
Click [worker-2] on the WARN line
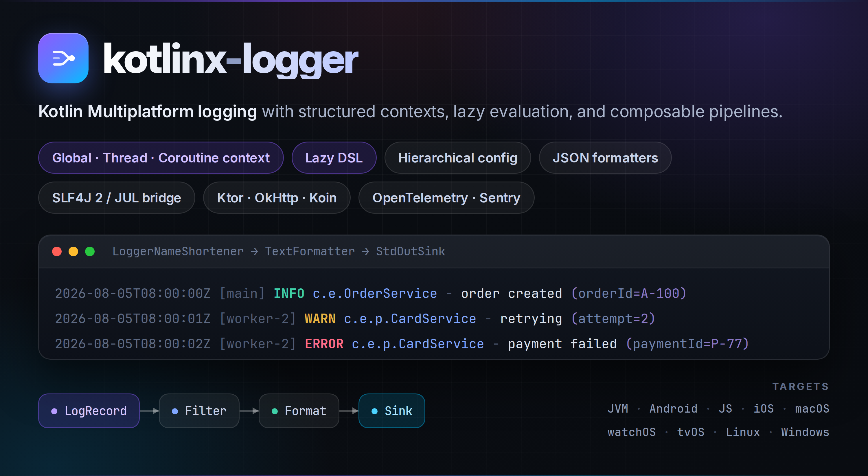click(258, 318)
